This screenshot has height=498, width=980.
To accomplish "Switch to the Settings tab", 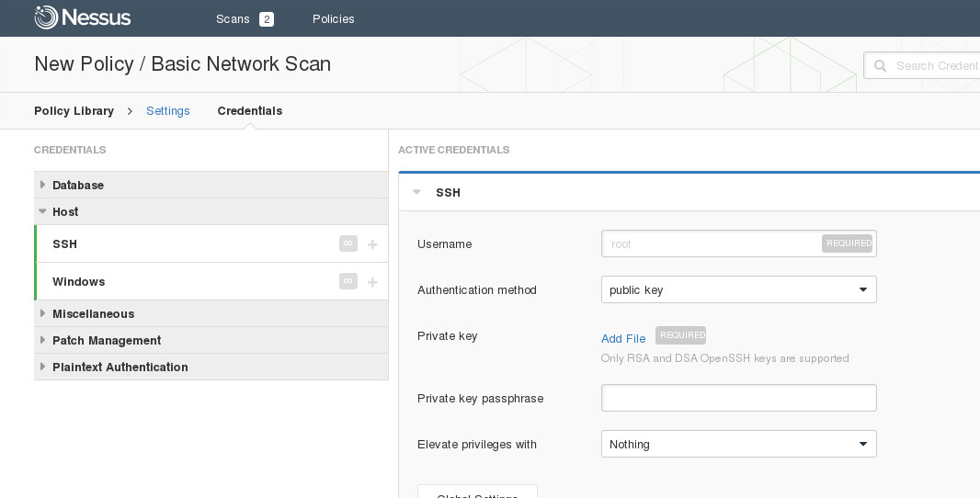I will pyautogui.click(x=168, y=111).
